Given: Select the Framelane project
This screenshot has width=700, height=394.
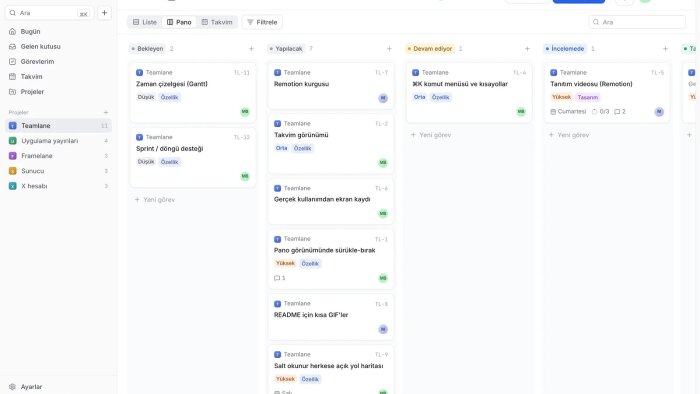Looking at the screenshot, I should coord(58,156).
